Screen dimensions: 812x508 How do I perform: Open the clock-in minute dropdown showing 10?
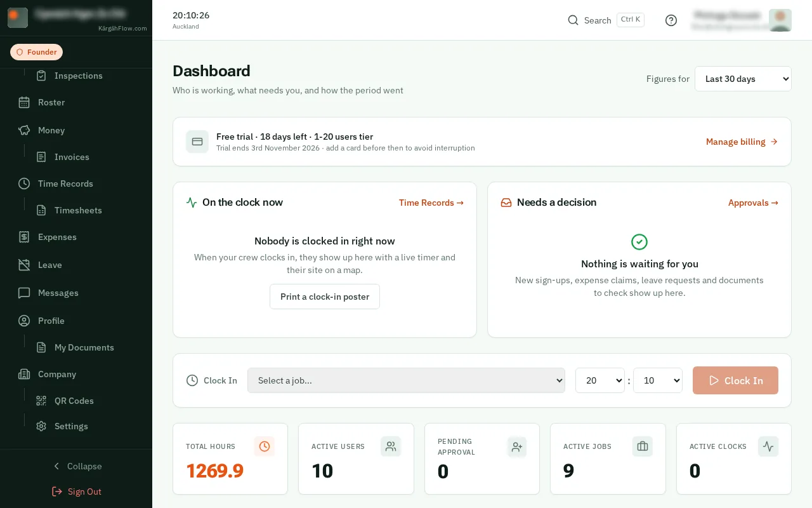(x=658, y=380)
